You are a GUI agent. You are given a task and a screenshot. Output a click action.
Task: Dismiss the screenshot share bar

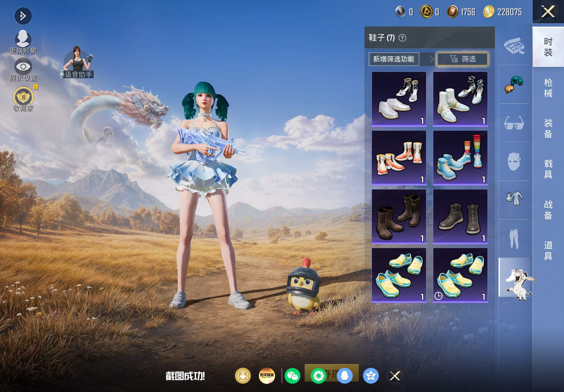click(395, 376)
